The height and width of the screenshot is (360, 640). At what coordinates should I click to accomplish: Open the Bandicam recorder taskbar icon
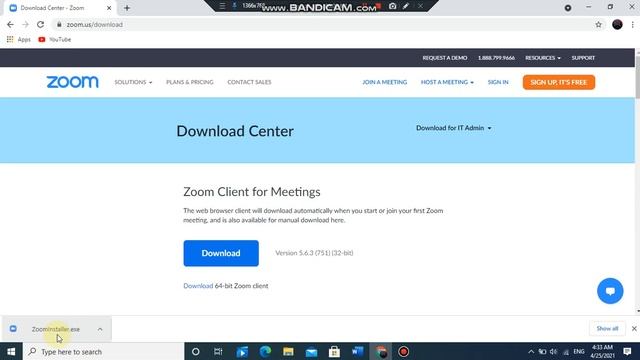(x=404, y=351)
